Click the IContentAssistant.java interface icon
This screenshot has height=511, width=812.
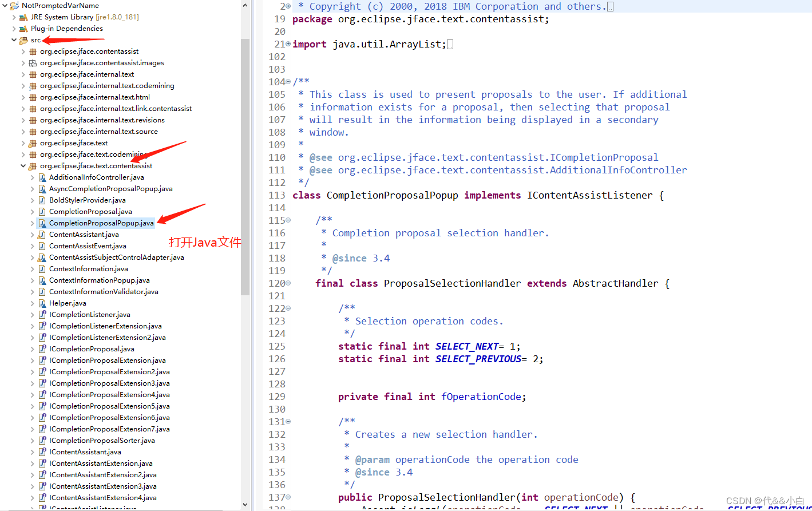(x=42, y=452)
